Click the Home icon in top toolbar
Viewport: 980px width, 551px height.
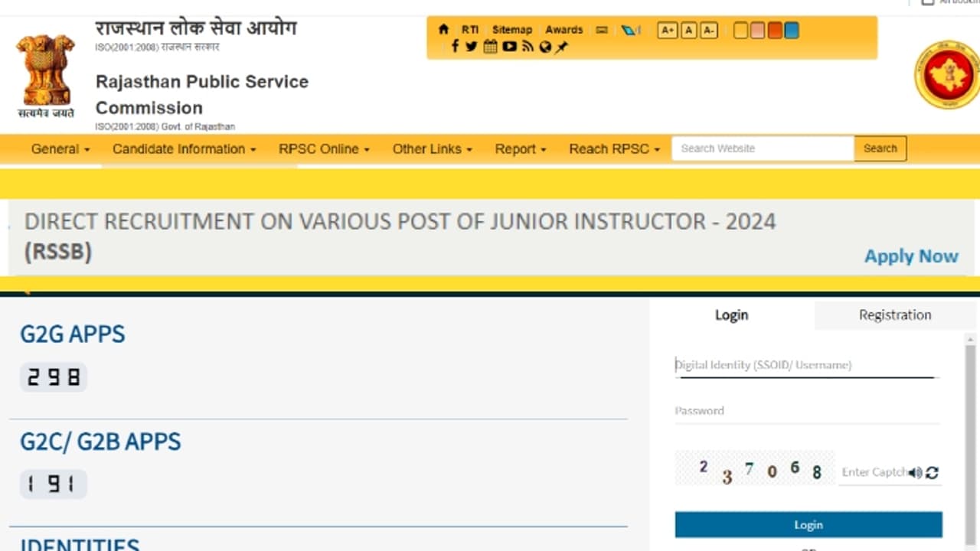(x=443, y=30)
